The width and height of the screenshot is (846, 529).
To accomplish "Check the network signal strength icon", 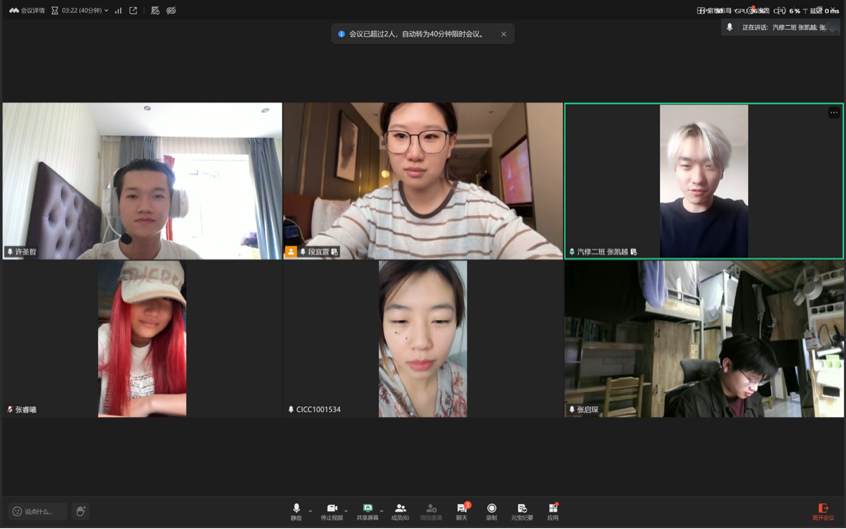I will [118, 10].
